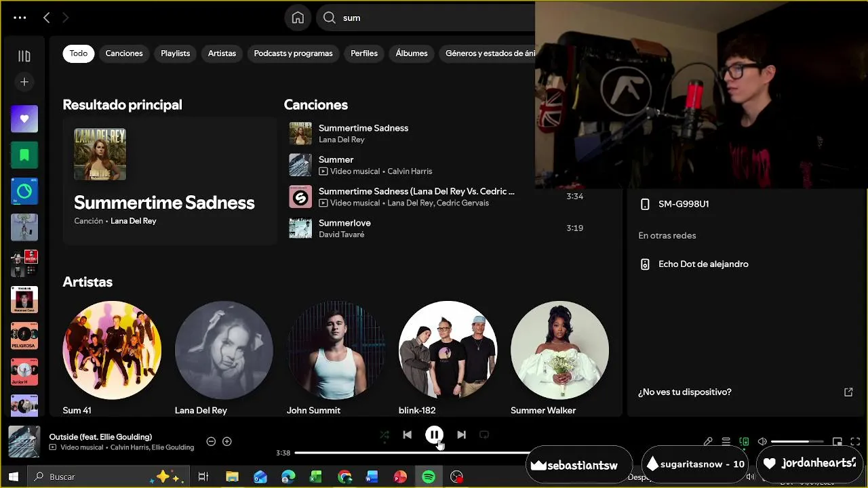Screen dimensions: 868x488
Task: Add current track with plus circle icon
Action: (227, 441)
